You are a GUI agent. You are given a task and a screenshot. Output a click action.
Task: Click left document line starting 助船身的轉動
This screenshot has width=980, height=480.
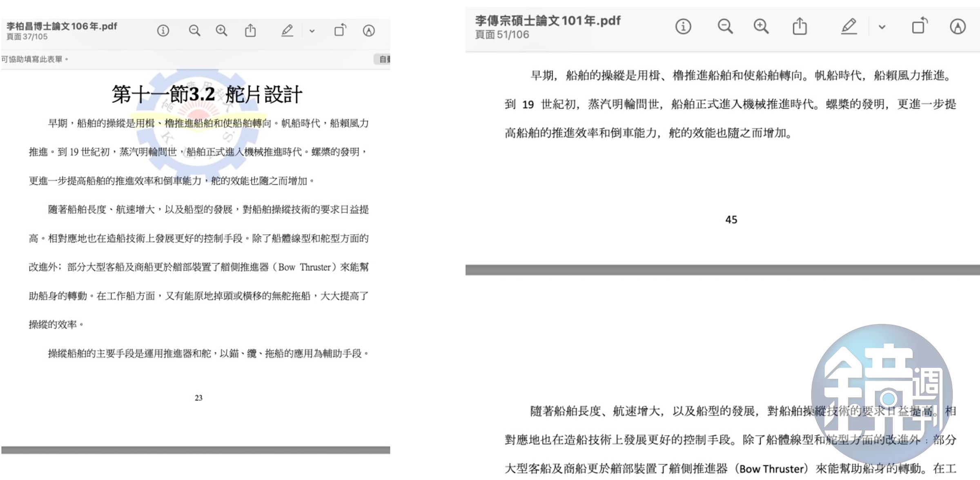coord(198,296)
